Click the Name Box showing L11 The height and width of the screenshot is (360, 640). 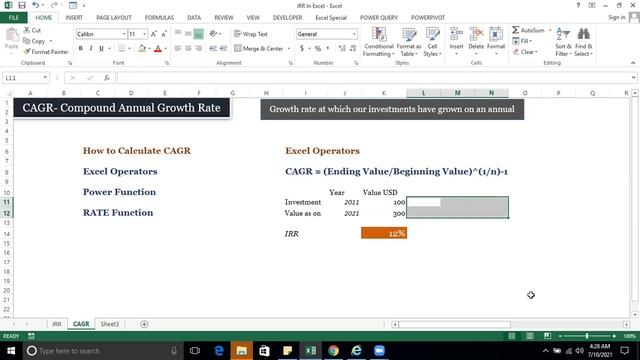pyautogui.click(x=22, y=78)
